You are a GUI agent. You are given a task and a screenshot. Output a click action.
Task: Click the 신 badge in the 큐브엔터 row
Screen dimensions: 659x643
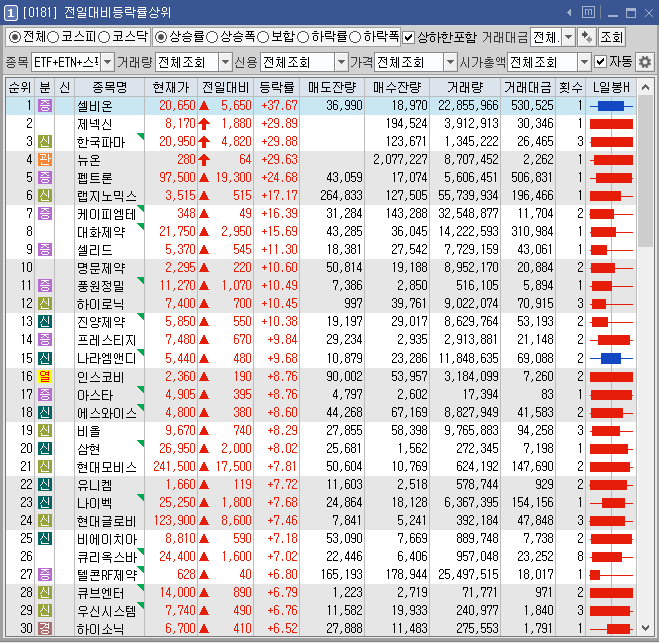coord(45,593)
